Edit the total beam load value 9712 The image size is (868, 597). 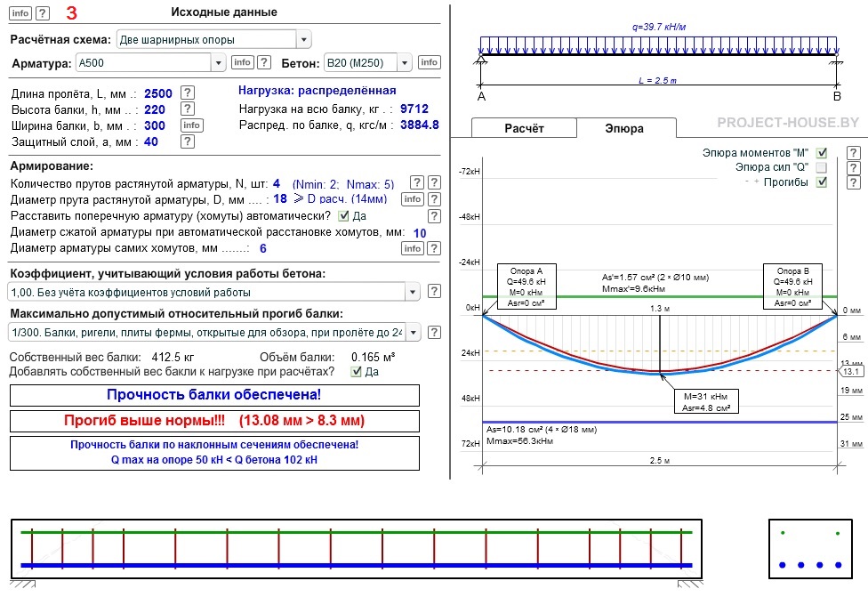[414, 109]
